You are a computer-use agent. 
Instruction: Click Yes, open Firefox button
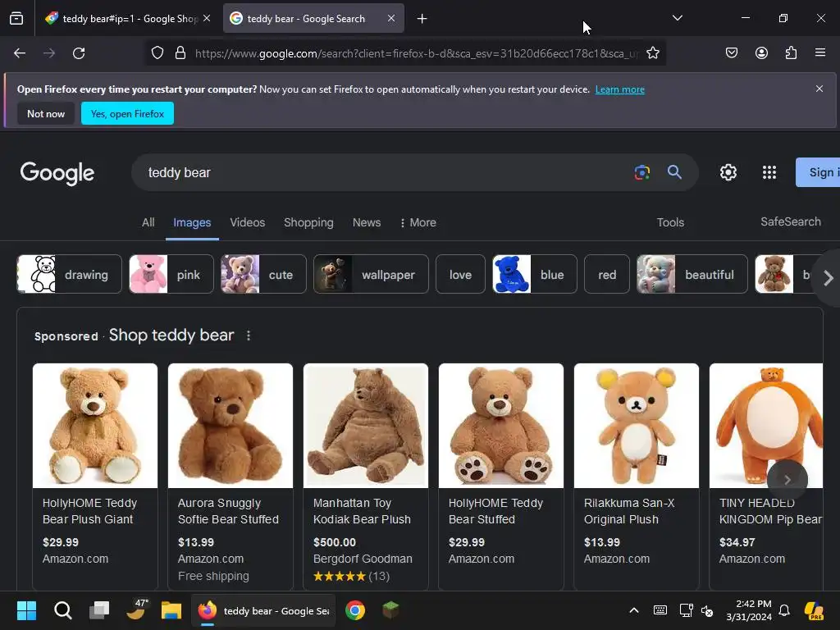click(127, 113)
